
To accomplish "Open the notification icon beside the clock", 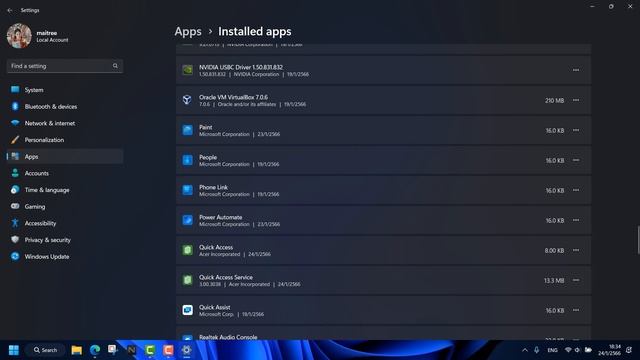I will [x=629, y=350].
